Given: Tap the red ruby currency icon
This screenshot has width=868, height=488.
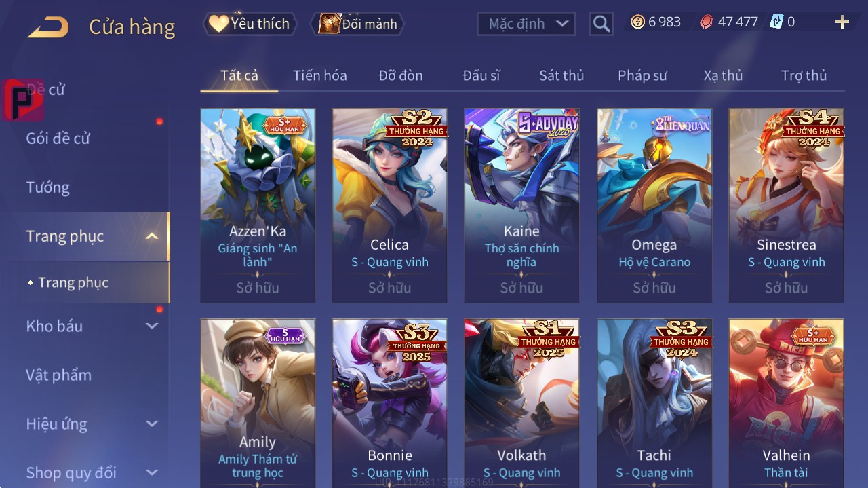Looking at the screenshot, I should click(707, 22).
